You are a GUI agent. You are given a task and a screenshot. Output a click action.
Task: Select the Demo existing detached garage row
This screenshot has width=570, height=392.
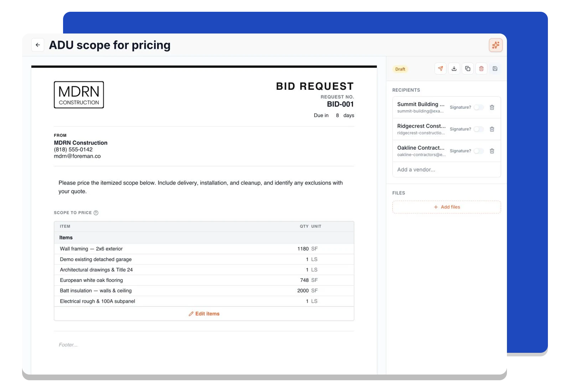click(204, 259)
